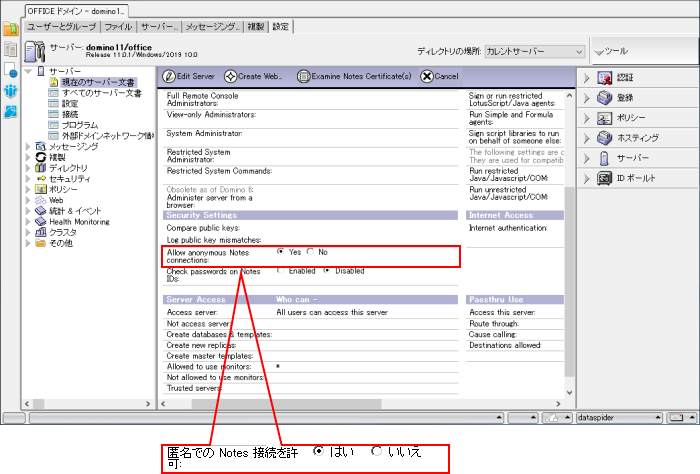Expand the メッセージング tree node
This screenshot has width=700, height=474.
point(28,146)
